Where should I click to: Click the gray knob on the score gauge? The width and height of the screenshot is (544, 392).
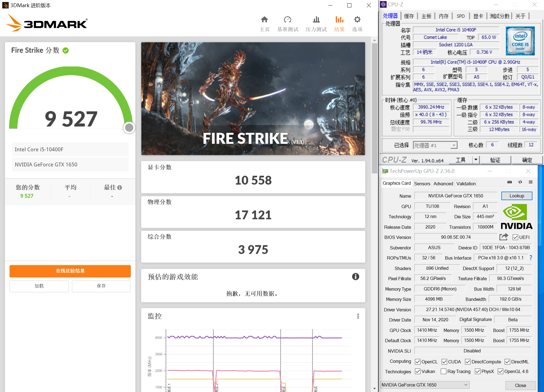click(x=129, y=127)
